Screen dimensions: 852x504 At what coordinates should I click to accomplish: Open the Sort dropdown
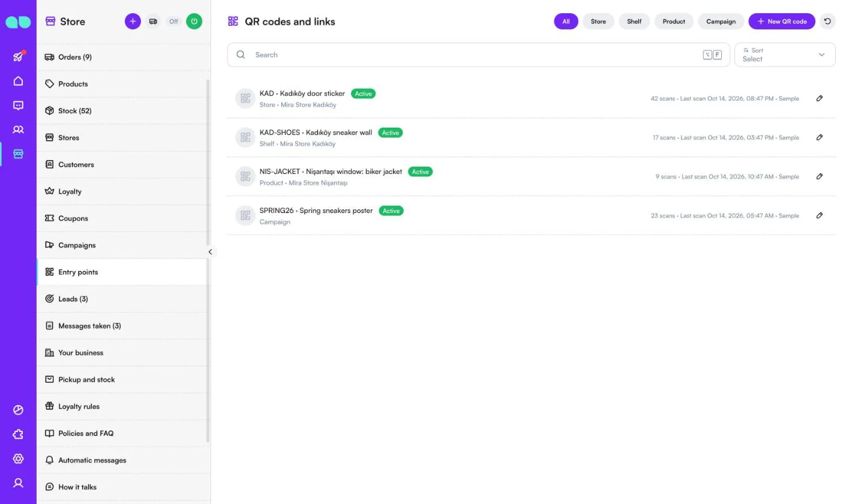(785, 55)
